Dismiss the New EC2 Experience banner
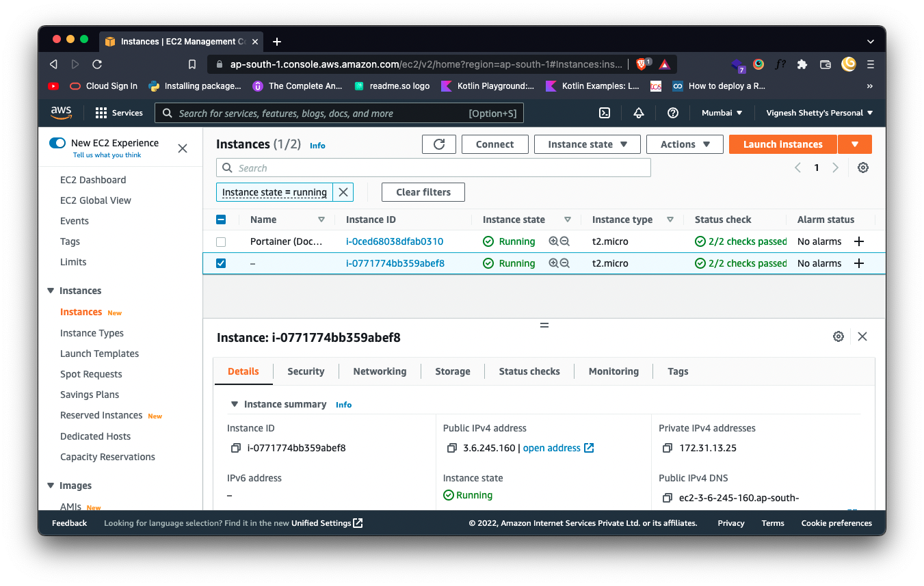Viewport: 924px width, 586px height. 183,148
